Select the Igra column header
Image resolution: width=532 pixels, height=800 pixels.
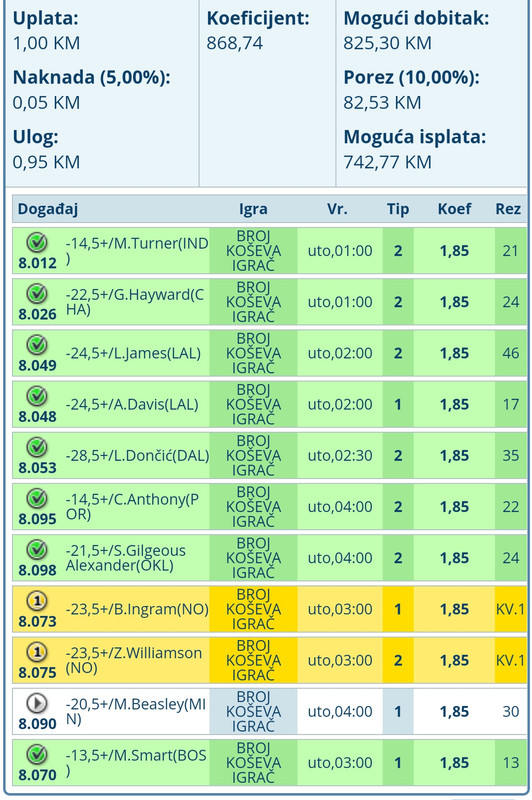[253, 209]
